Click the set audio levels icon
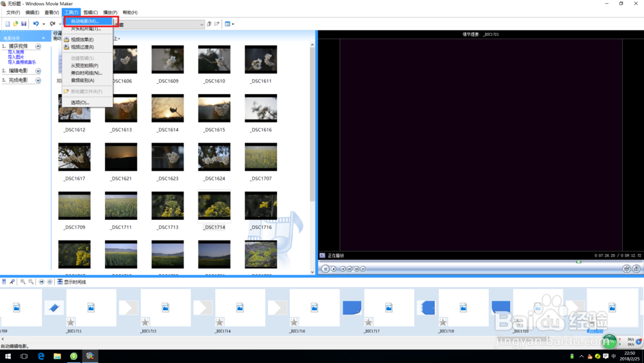 pos(4,282)
